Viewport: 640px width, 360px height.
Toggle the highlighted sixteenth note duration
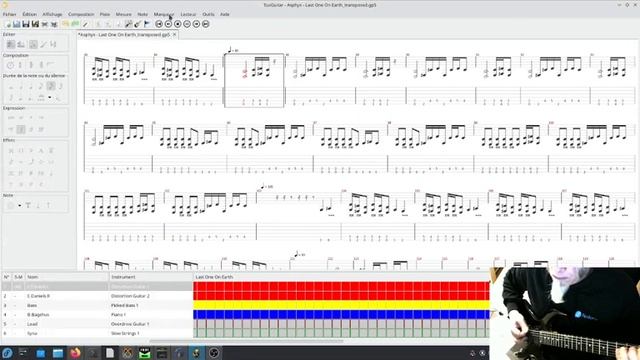click(x=51, y=86)
